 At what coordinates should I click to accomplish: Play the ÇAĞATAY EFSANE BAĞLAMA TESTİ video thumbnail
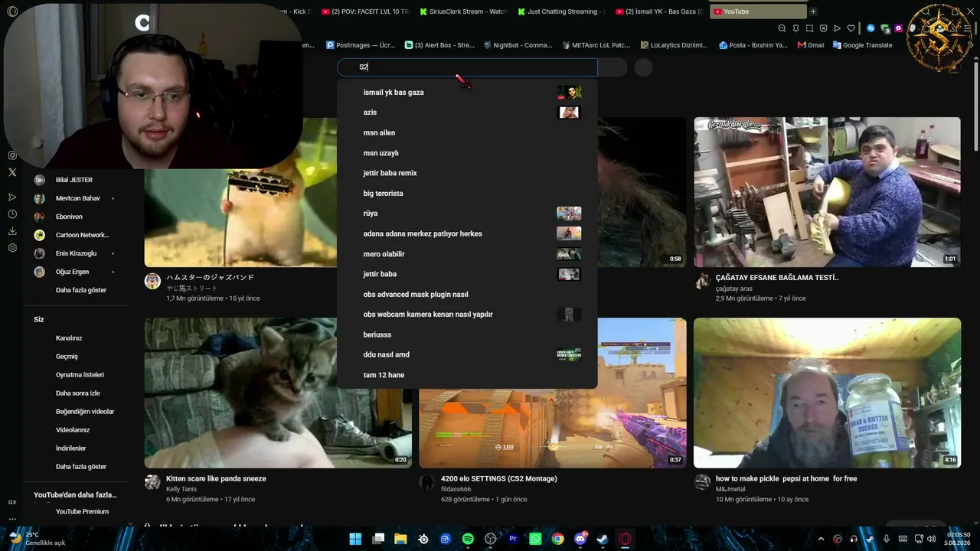pos(827,192)
